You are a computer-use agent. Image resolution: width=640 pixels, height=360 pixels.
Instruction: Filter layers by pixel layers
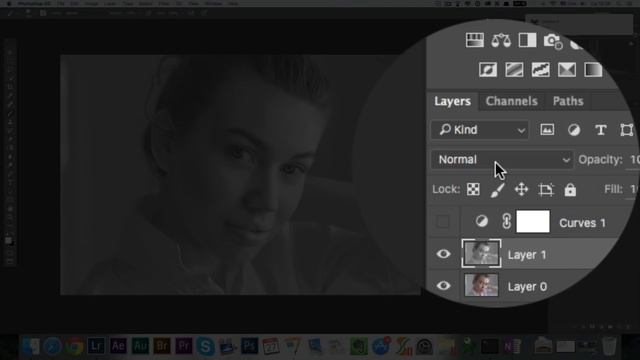tap(547, 130)
